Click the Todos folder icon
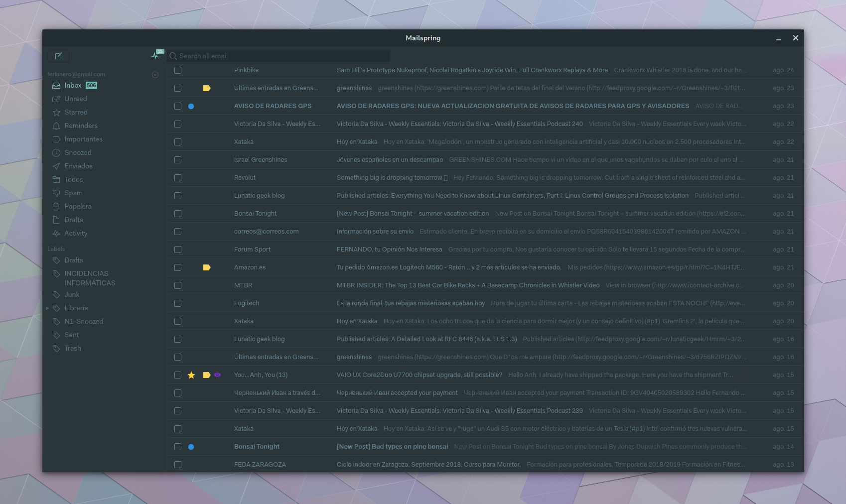 tap(56, 180)
